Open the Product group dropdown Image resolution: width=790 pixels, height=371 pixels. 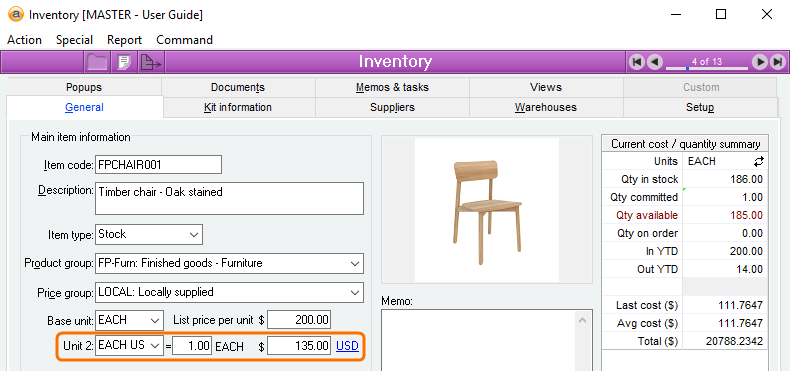tap(355, 263)
